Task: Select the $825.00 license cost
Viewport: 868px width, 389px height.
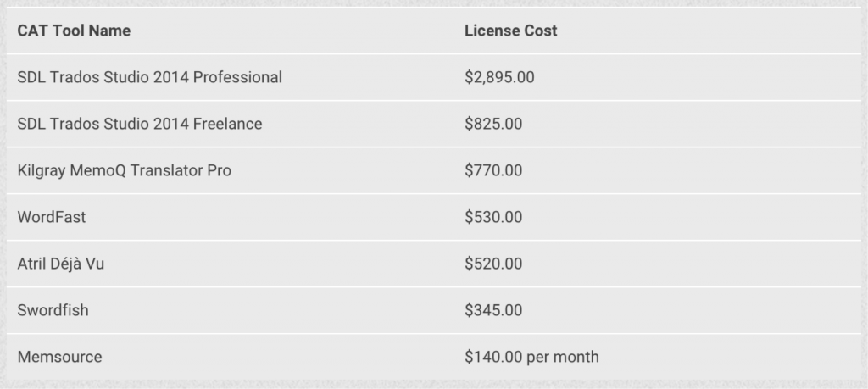Action: point(493,124)
